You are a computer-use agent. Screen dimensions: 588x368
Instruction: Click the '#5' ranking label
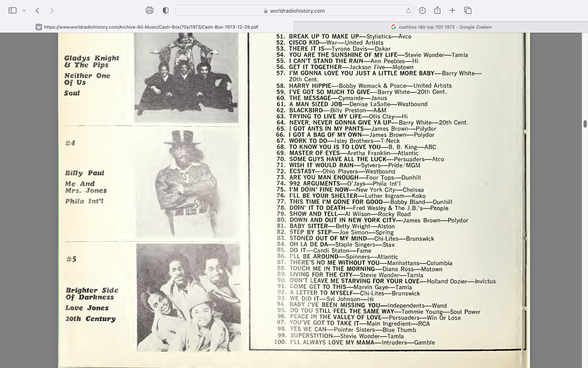(x=71, y=259)
